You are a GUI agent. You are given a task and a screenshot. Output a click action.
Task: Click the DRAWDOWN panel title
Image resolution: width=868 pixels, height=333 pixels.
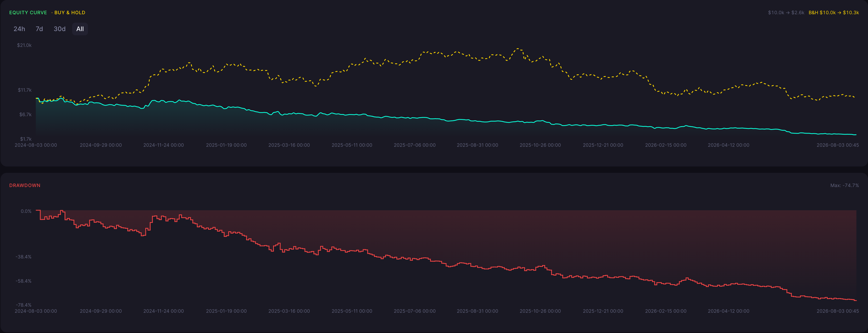(25, 185)
